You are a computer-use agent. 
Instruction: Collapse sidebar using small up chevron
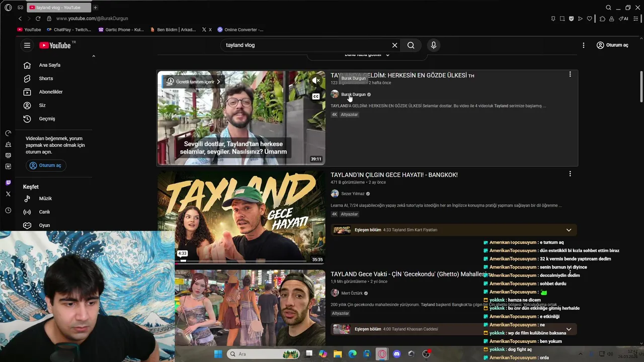pyautogui.click(x=94, y=56)
